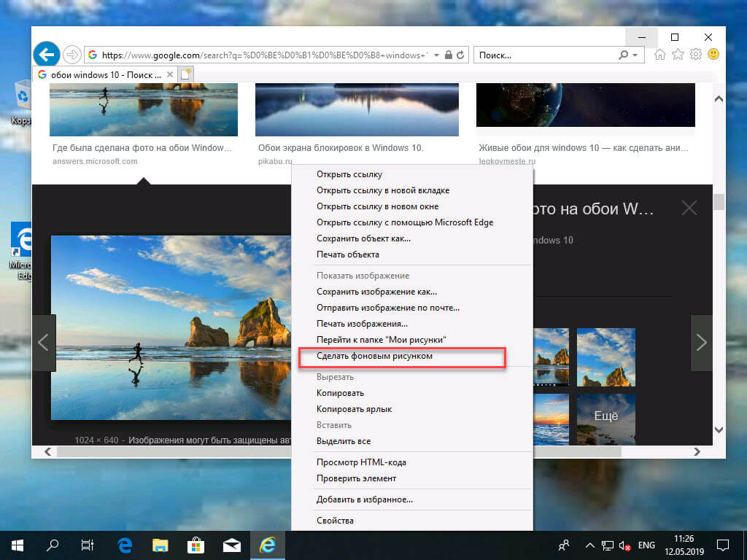
Task: Select "Свойства" at the menu bottom
Action: [335, 521]
